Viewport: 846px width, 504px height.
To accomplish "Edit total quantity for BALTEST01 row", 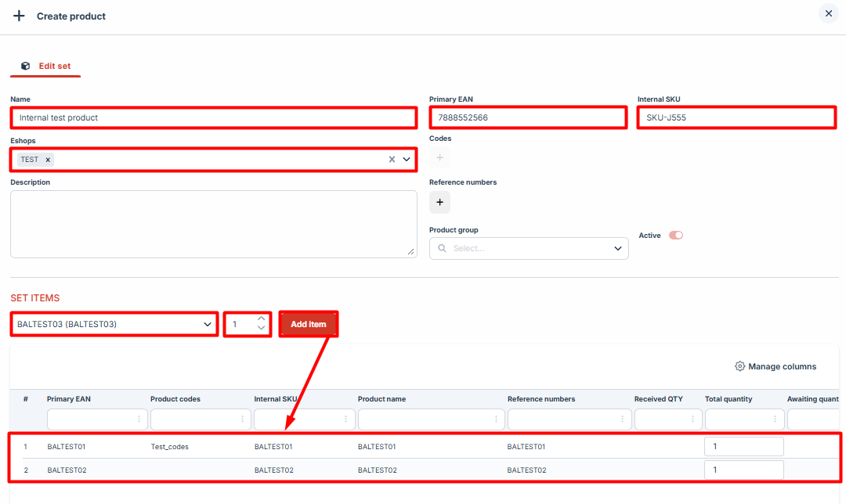I will [743, 447].
